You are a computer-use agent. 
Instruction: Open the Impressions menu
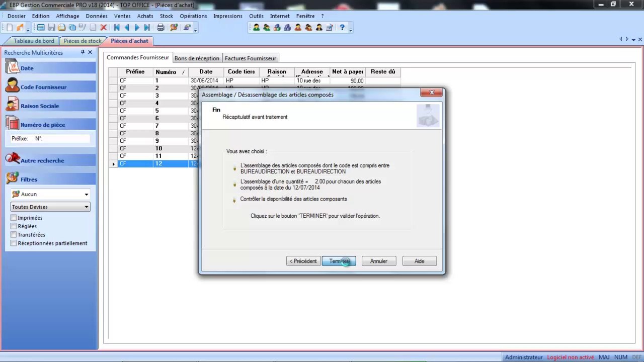pyautogui.click(x=228, y=16)
